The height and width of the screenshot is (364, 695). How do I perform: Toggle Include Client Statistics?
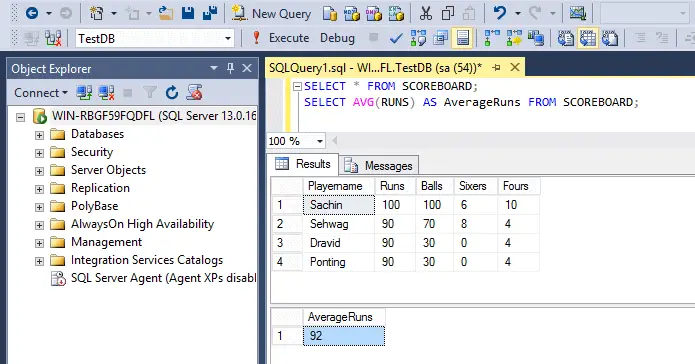tap(536, 39)
